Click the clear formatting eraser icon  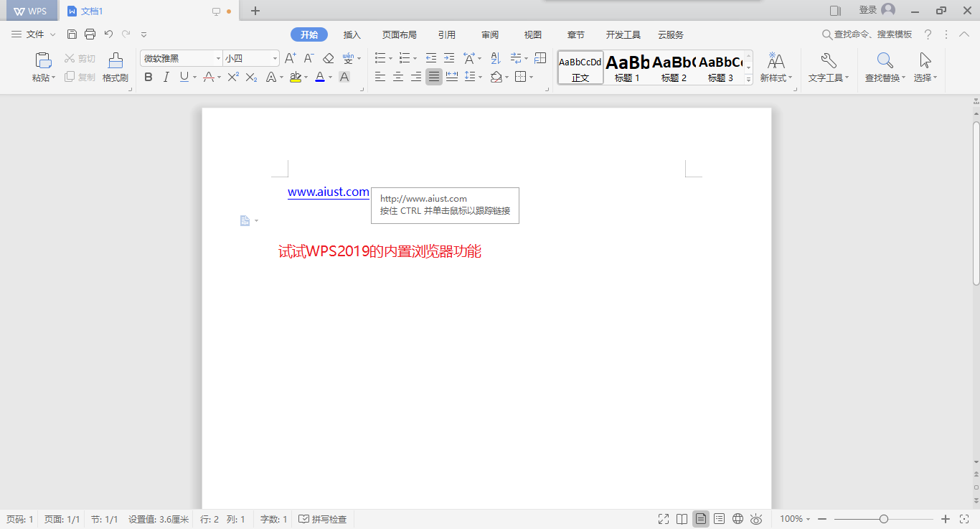pyautogui.click(x=329, y=58)
